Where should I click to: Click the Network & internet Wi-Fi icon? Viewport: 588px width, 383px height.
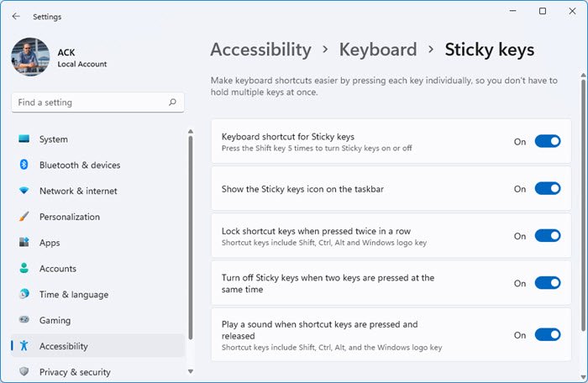click(x=24, y=191)
